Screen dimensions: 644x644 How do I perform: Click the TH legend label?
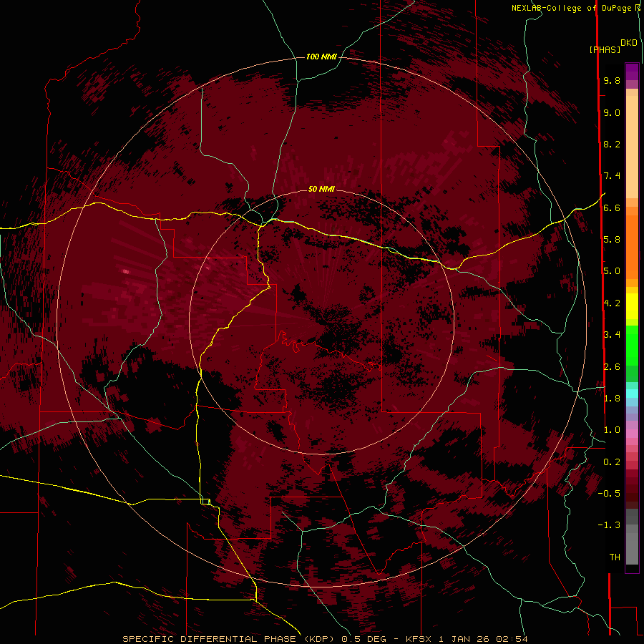click(x=615, y=557)
